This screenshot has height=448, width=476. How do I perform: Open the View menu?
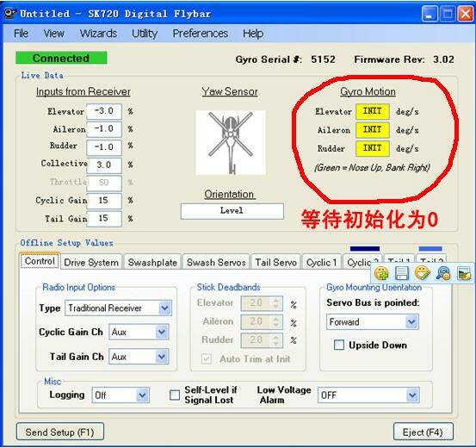[53, 33]
